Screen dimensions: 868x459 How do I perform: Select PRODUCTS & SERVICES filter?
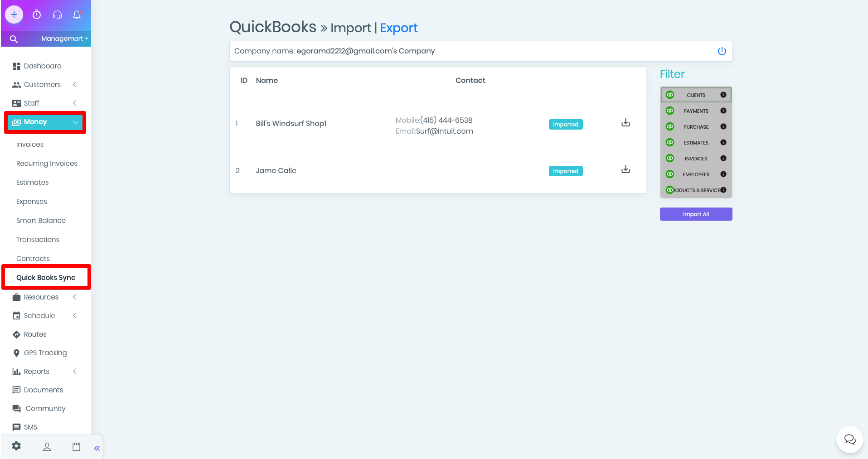click(x=696, y=190)
